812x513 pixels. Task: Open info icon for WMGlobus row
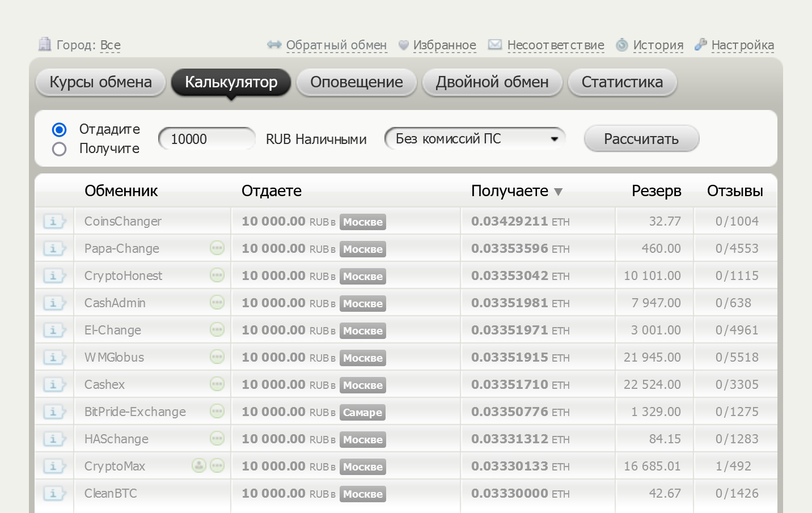(55, 357)
